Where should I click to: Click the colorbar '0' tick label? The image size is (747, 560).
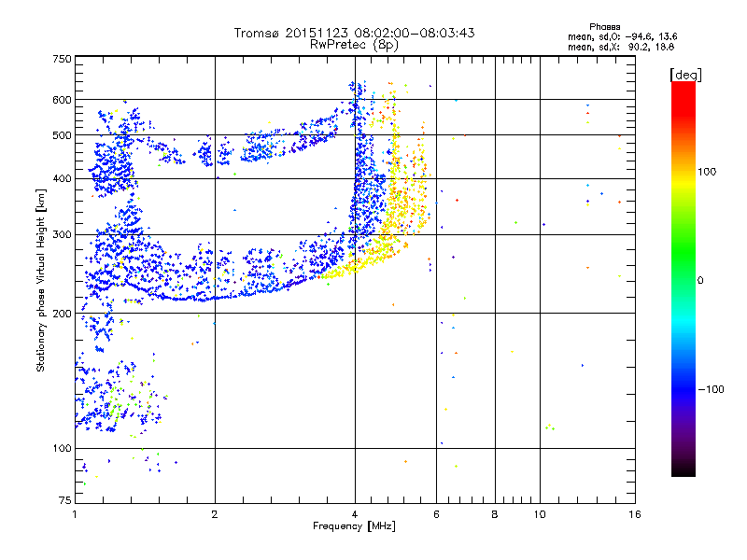coord(700,281)
